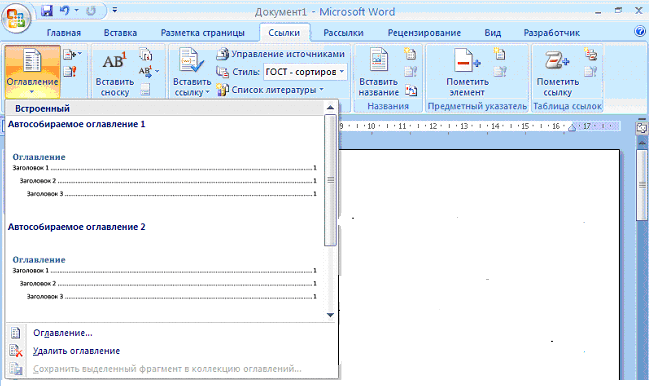653x386 pixels.
Task: Click blank document page area
Action: click(479, 264)
